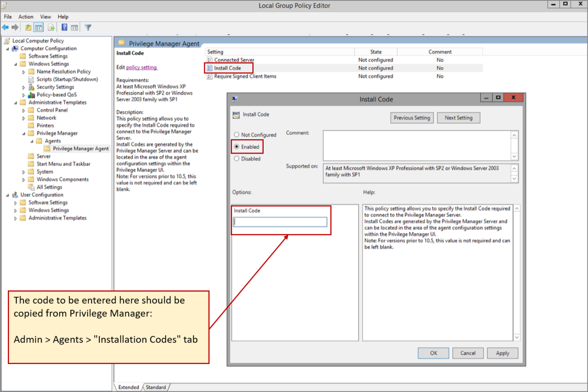This screenshot has height=392, width=588.
Task: Expand the Windows Components tree node
Action: (24, 180)
